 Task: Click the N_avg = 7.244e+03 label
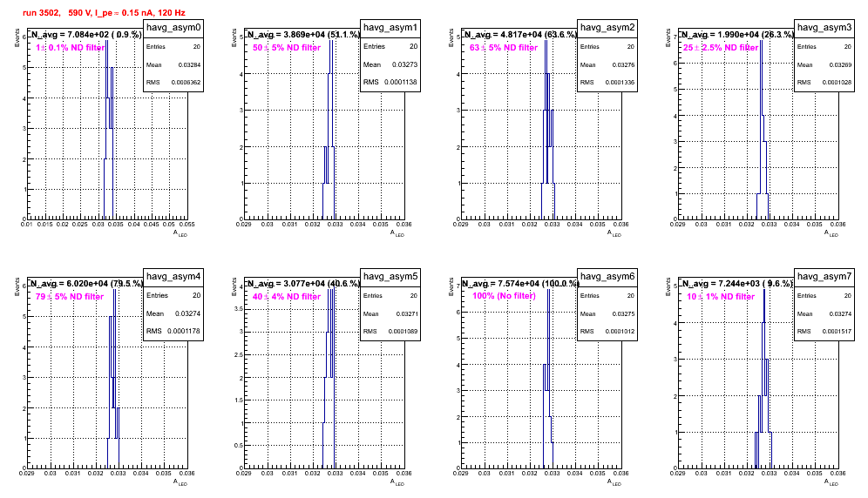coord(736,283)
